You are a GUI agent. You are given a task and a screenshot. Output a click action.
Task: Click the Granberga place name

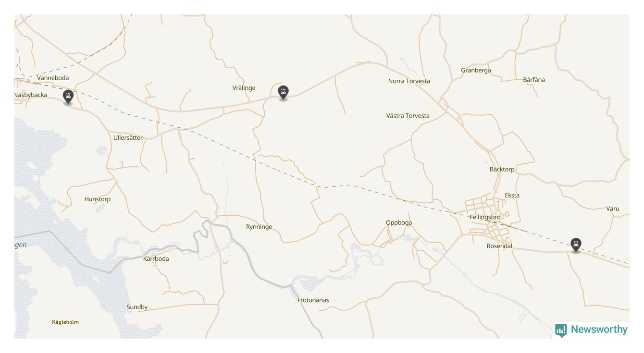(x=476, y=71)
